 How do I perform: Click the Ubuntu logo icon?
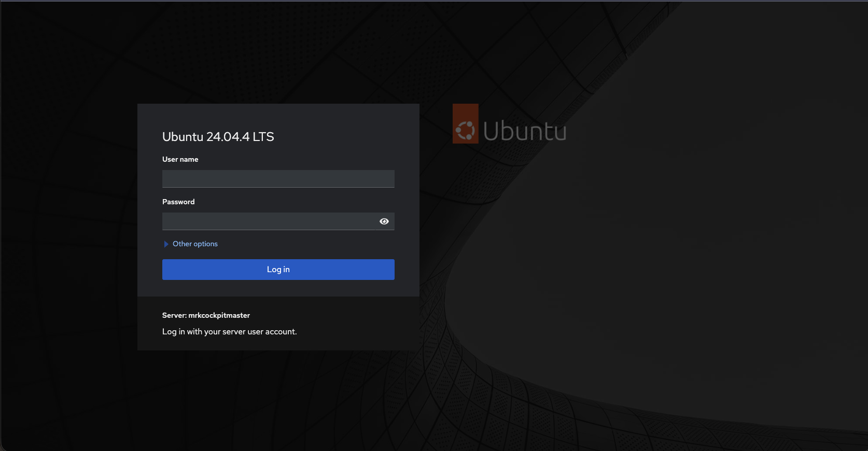click(466, 123)
